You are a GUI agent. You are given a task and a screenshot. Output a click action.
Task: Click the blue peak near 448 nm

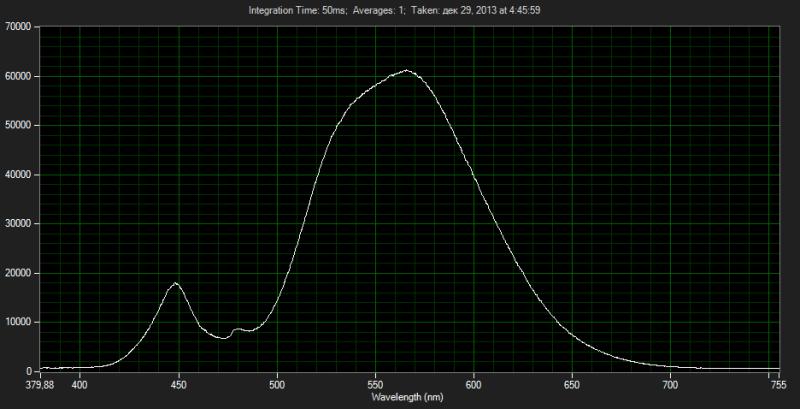click(x=176, y=284)
